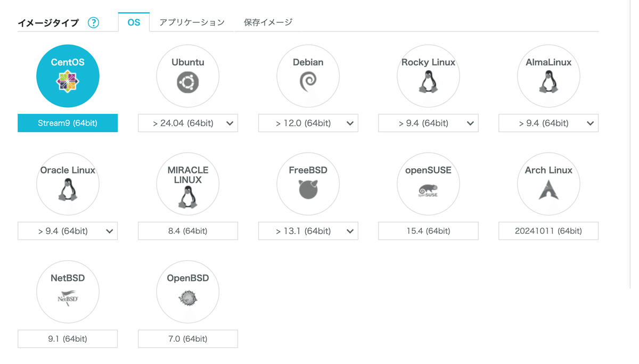Select the CentOS image circle
The image size is (639, 364).
pyautogui.click(x=68, y=76)
